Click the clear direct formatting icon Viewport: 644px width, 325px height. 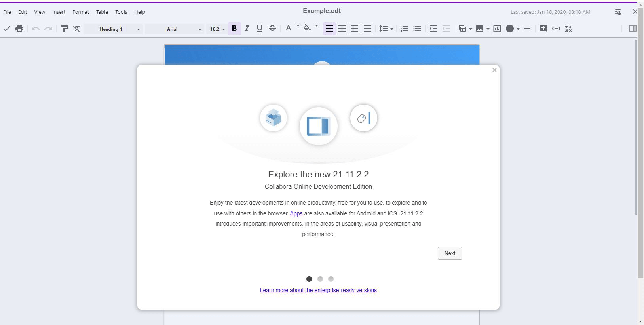77,29
